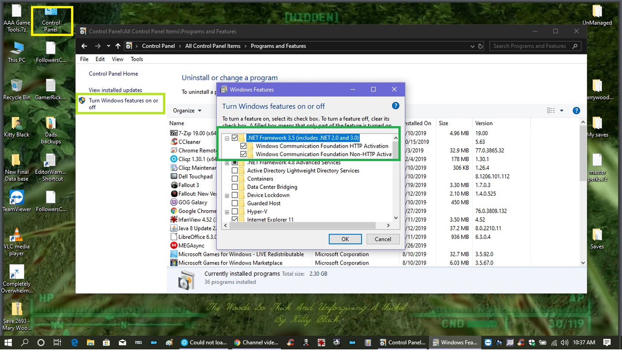This screenshot has height=364, width=622.
Task: Open the Action Center notifications icon
Action: pos(608,342)
